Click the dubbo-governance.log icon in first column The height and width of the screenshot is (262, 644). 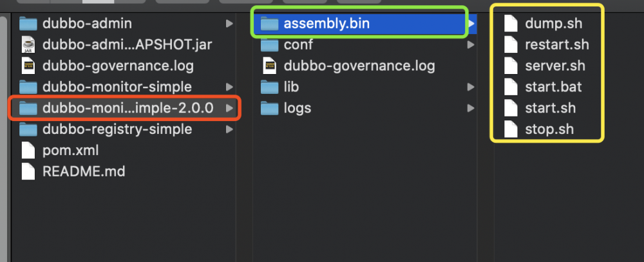pos(28,66)
